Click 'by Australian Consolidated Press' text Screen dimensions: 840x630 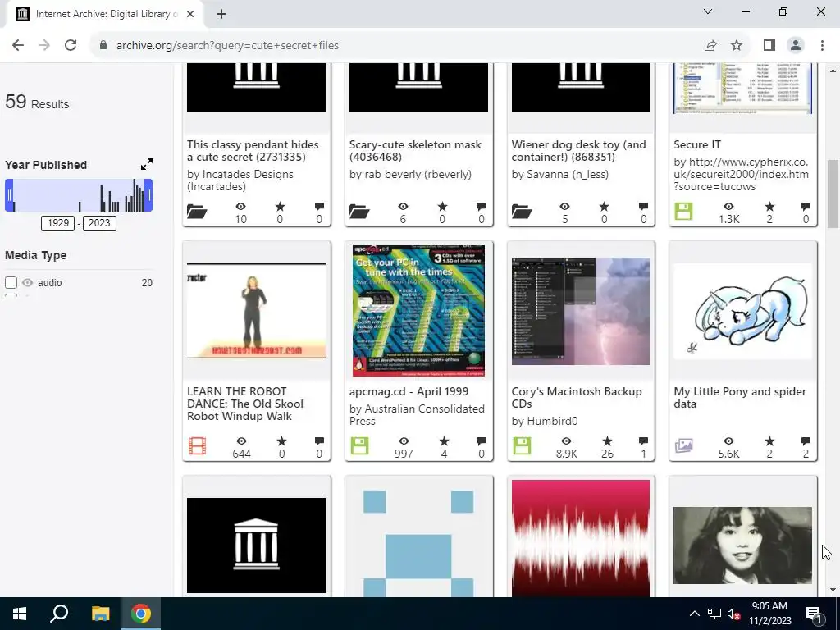[x=417, y=414]
